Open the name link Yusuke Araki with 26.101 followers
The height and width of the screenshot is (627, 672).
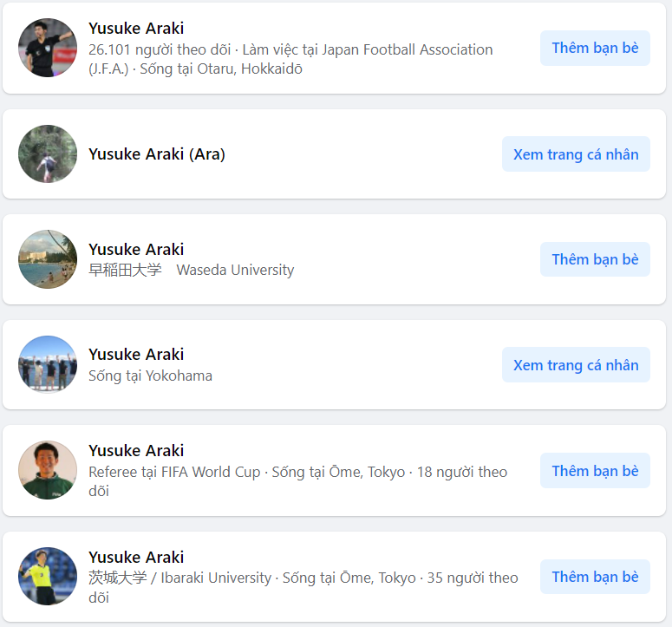pos(136,29)
